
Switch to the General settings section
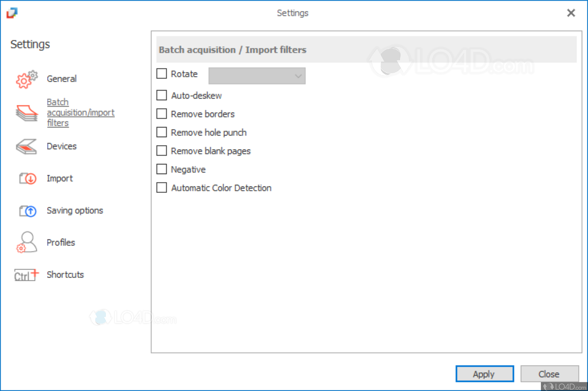[x=62, y=79]
